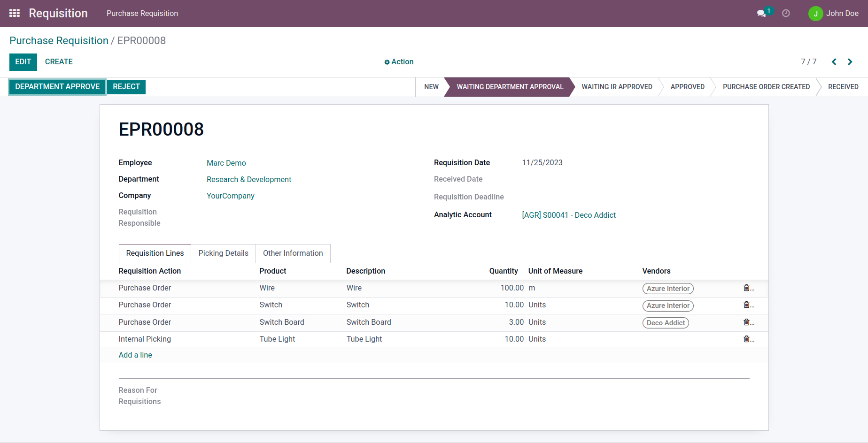Open the Purchase Requisition top menu
The image size is (868, 443).
click(142, 14)
